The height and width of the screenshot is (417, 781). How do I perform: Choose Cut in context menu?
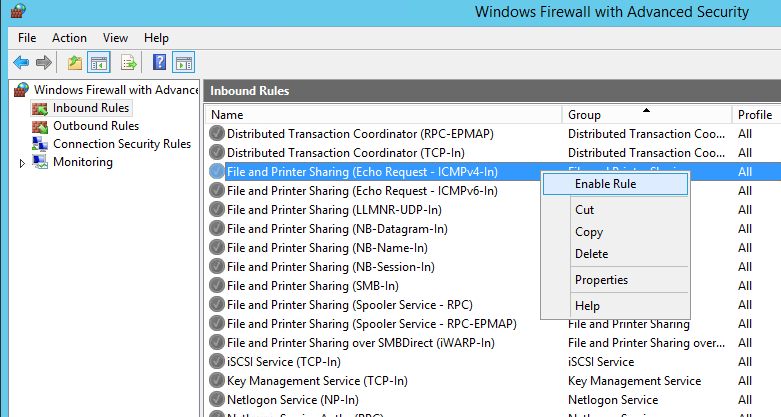point(615,210)
